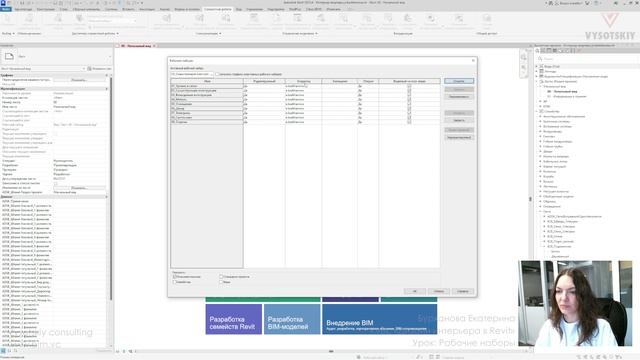640x360 pixels.
Task: Toggle the Виды show checkbox
Action: point(221,282)
